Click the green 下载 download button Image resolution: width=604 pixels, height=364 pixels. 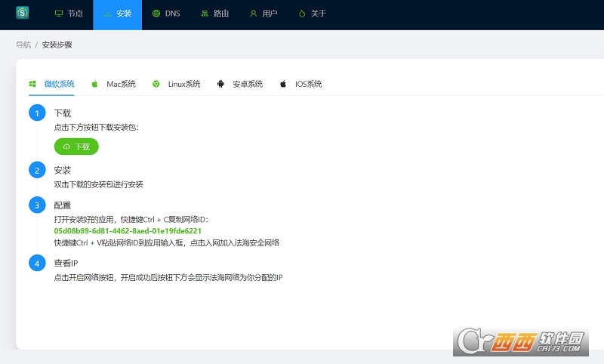coord(76,147)
